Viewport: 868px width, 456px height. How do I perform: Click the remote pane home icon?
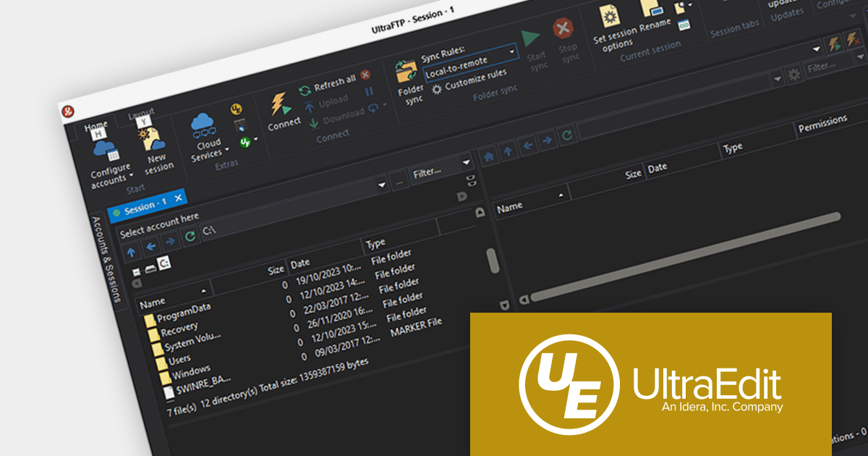coord(489,155)
